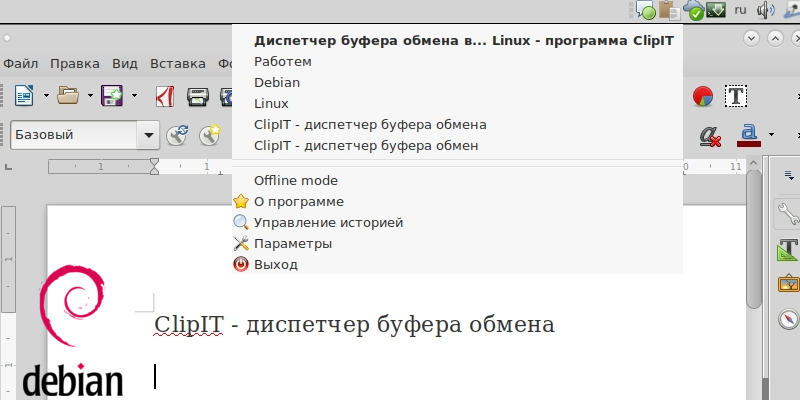
Task: Expand recent files arrow beside Open
Action: point(90,95)
